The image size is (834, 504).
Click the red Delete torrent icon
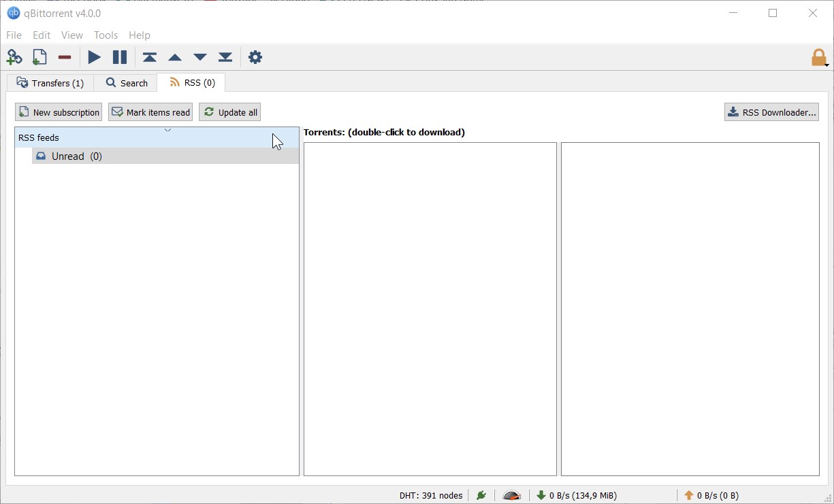pyautogui.click(x=65, y=58)
